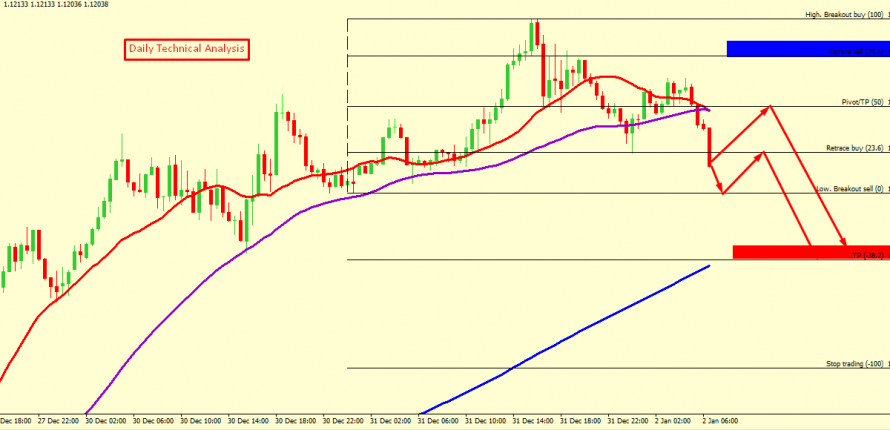Image resolution: width=890 pixels, height=430 pixels.
Task: Click the 31 Dec 14:00 time axis label
Action: coord(535,422)
